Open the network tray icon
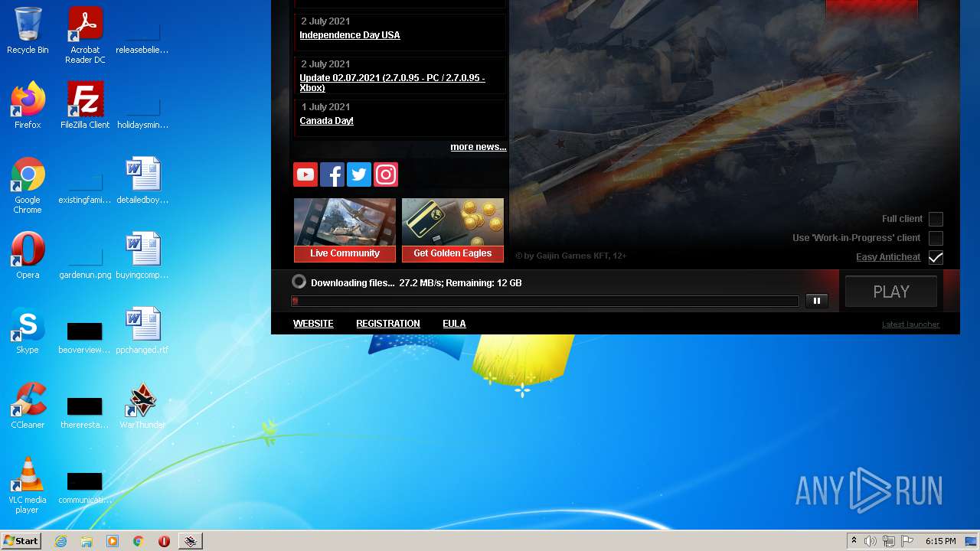 [x=889, y=541]
